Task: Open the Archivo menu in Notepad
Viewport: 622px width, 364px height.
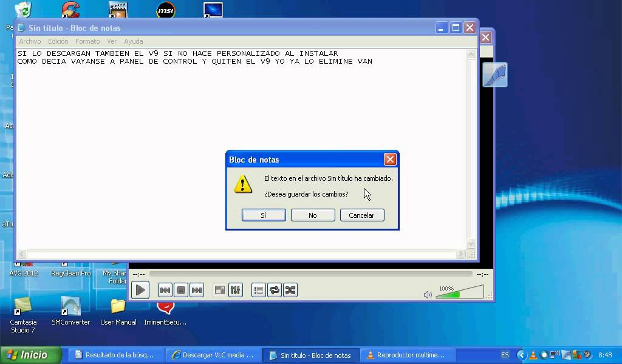Action: 30,41
